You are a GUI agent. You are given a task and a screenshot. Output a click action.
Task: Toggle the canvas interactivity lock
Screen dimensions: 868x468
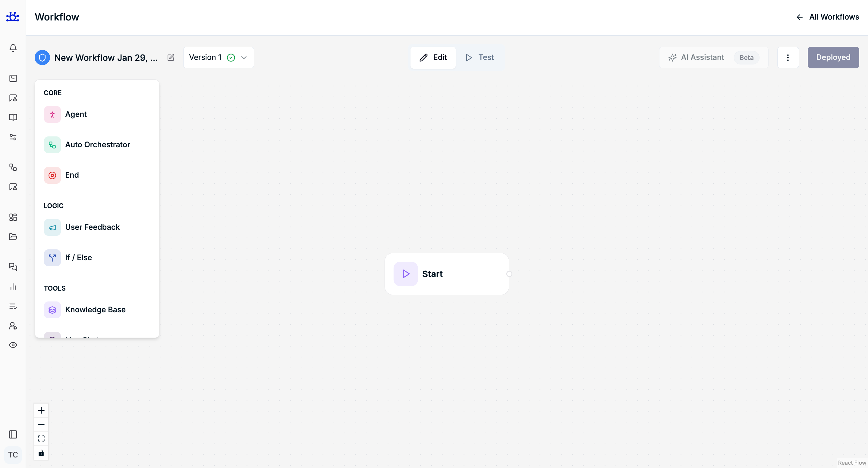click(41, 453)
